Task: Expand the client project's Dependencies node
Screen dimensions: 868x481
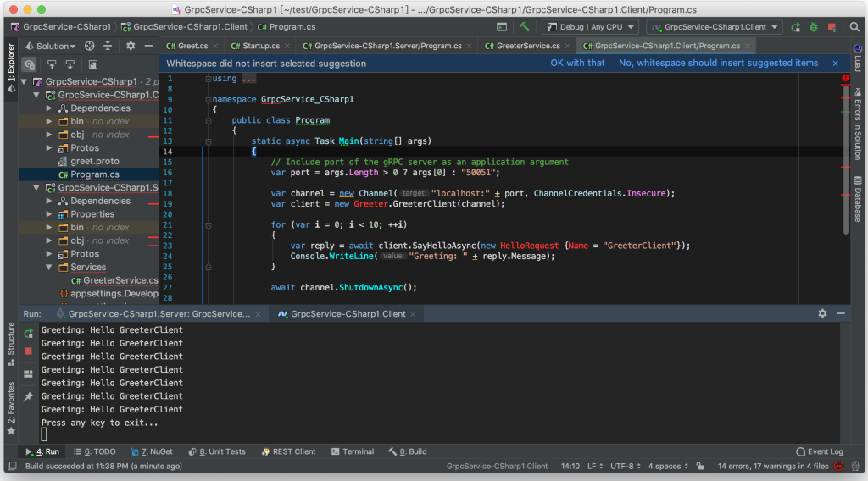Action: [x=49, y=108]
